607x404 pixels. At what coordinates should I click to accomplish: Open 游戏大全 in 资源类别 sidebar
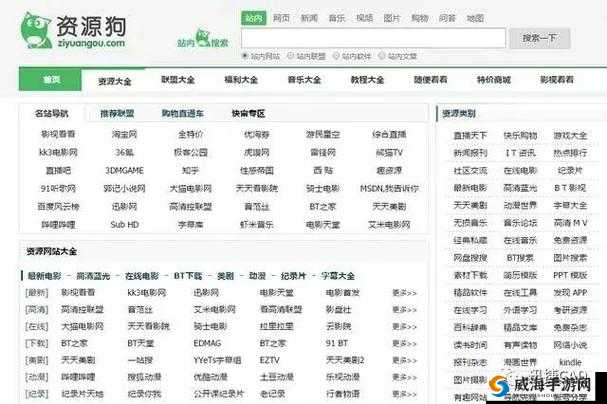click(570, 135)
